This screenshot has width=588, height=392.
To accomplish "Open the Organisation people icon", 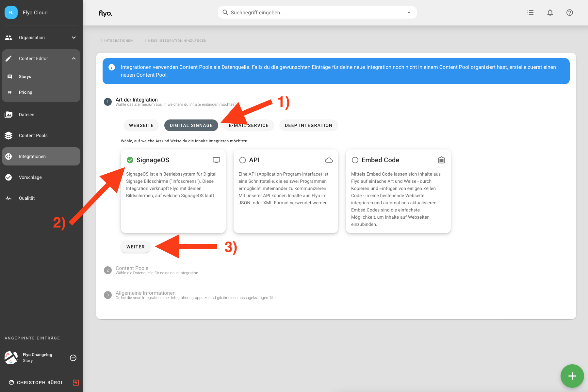I will [8, 38].
